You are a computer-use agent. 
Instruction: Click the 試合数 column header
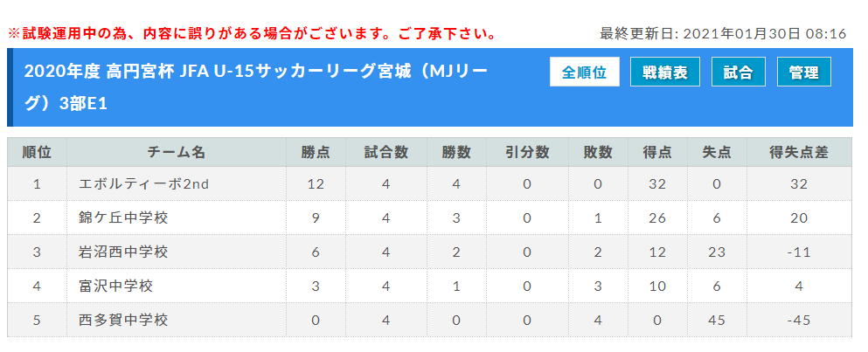click(386, 153)
